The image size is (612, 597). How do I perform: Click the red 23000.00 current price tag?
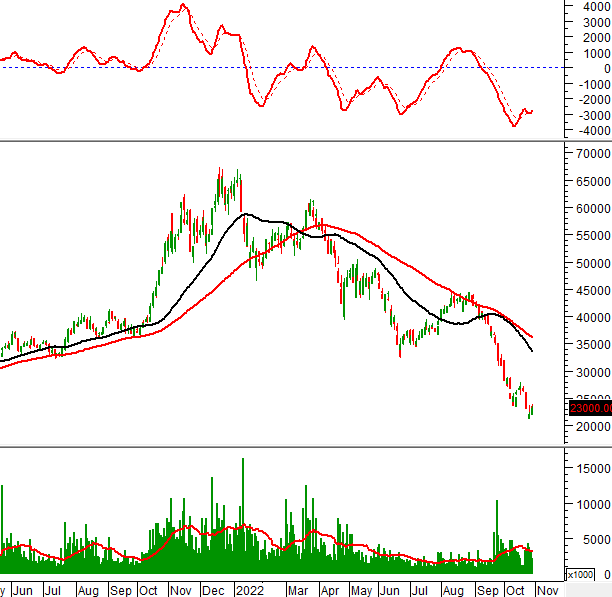tap(589, 408)
